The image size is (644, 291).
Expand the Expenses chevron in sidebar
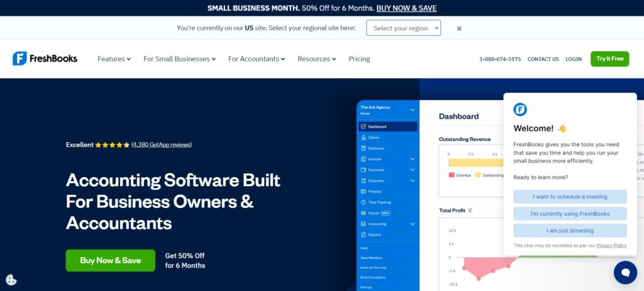click(413, 180)
